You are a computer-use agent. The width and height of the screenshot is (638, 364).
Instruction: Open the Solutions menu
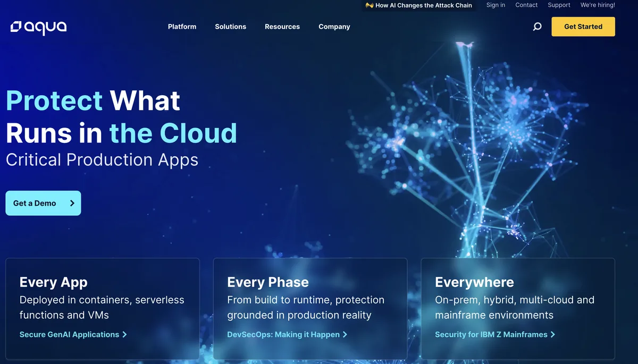[x=230, y=27]
